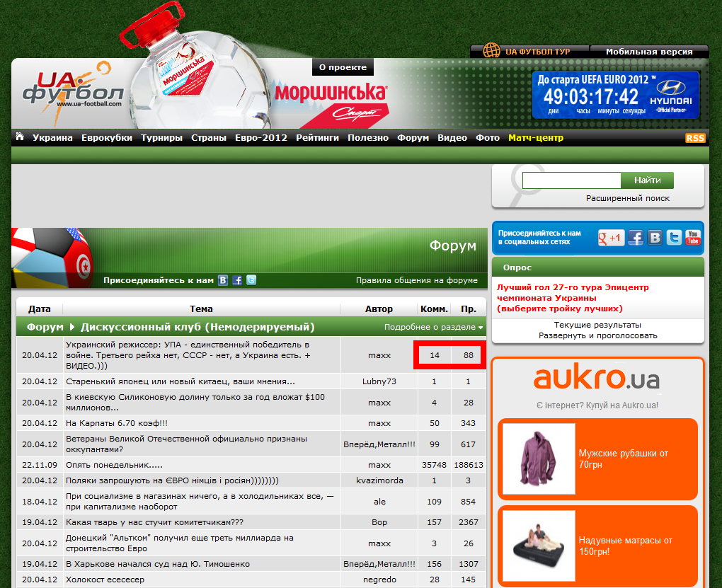The height and width of the screenshot is (588, 722).
Task: Click the purple shirt ad thumbnail
Action: click(x=539, y=459)
